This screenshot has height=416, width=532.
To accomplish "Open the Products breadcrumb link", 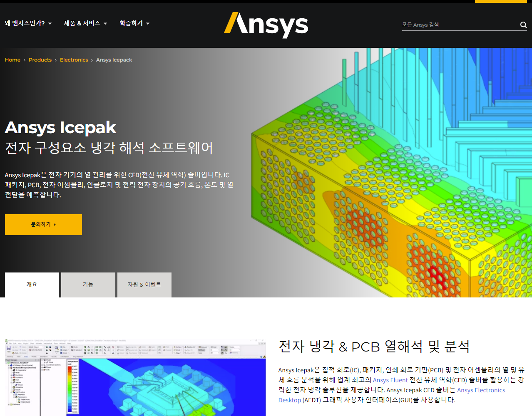I will coord(40,60).
